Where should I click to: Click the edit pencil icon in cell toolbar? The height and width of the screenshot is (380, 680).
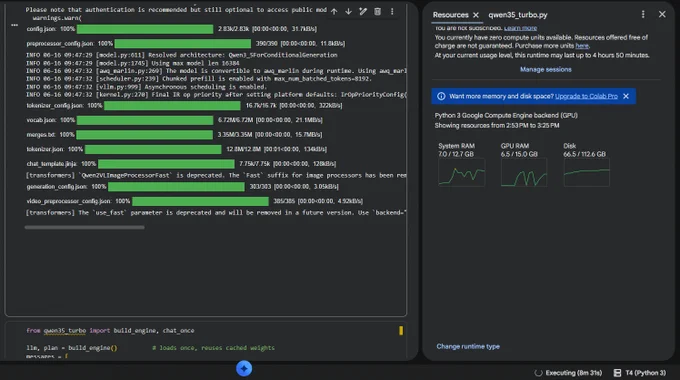pyautogui.click(x=363, y=12)
